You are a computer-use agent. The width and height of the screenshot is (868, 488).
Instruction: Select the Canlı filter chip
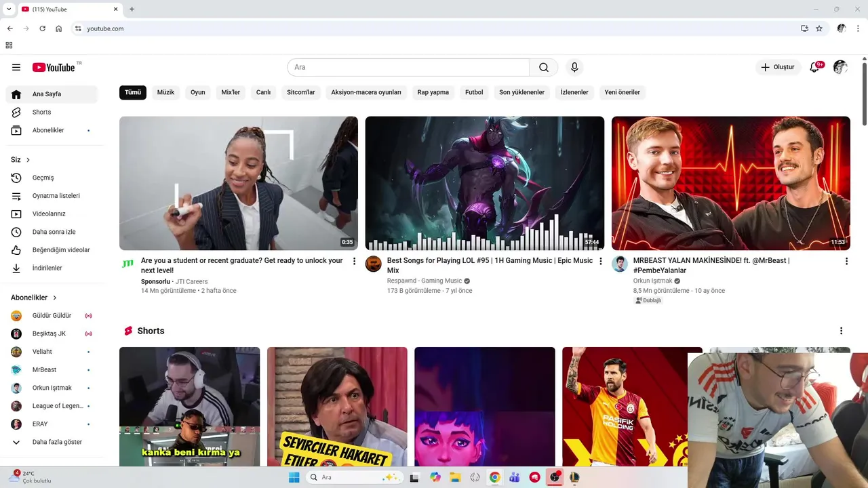click(264, 92)
